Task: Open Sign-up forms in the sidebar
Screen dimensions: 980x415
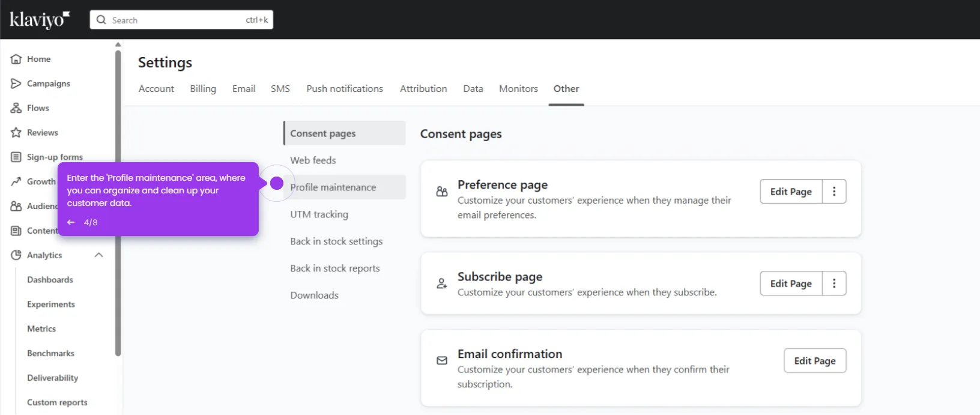Action: pos(55,157)
